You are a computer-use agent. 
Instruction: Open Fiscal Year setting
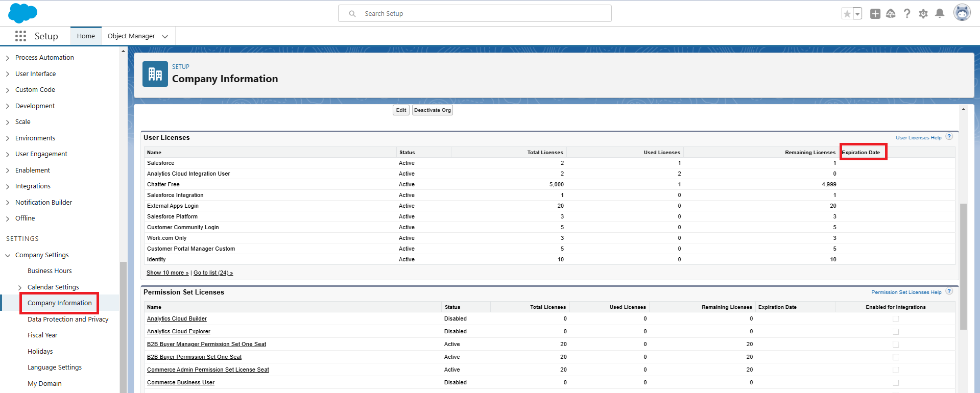point(42,335)
